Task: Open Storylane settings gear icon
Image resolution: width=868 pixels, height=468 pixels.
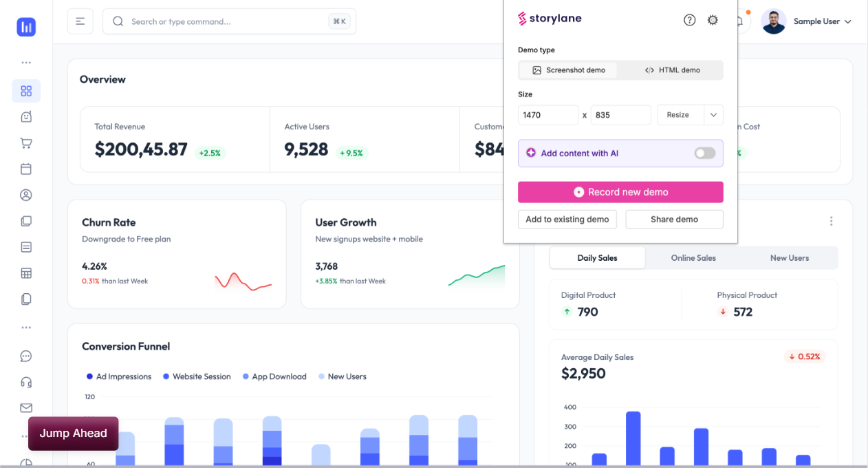Action: point(713,20)
